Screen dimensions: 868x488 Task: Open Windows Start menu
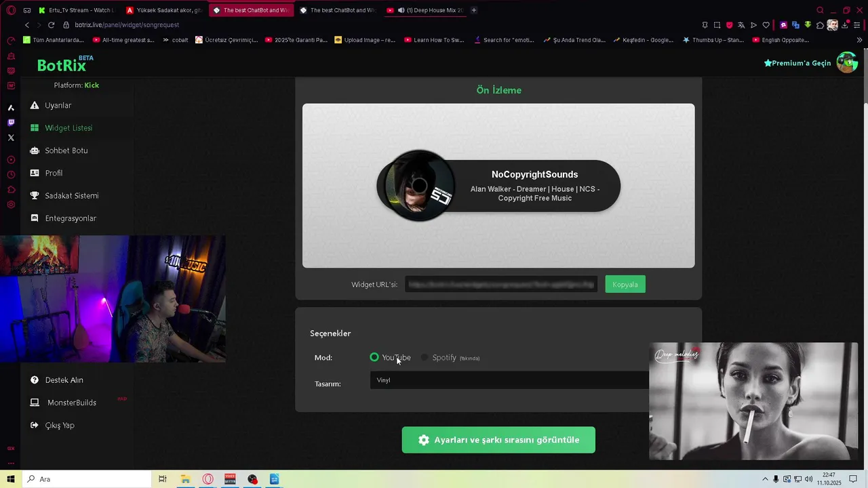pos(11,479)
